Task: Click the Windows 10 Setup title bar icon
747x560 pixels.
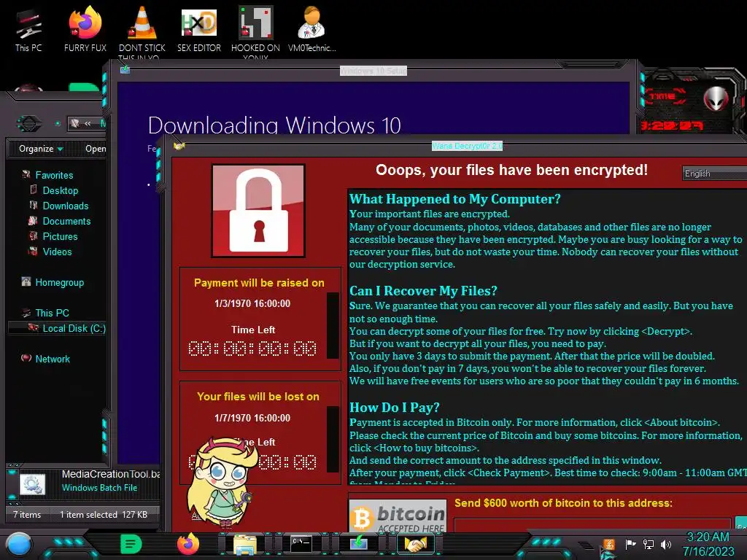Action: (x=125, y=69)
